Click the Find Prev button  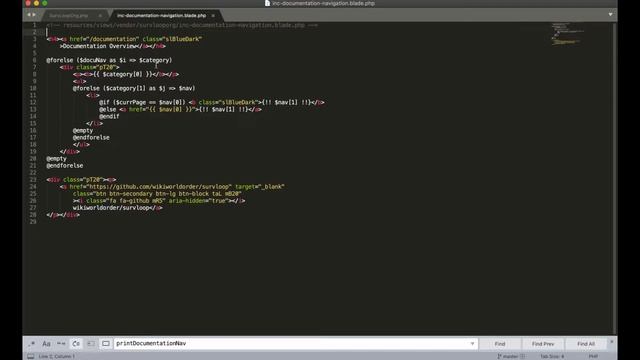(x=543, y=344)
